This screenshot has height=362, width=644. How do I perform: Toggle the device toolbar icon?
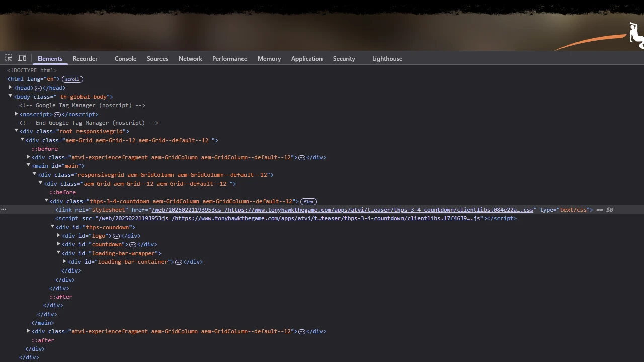22,58
